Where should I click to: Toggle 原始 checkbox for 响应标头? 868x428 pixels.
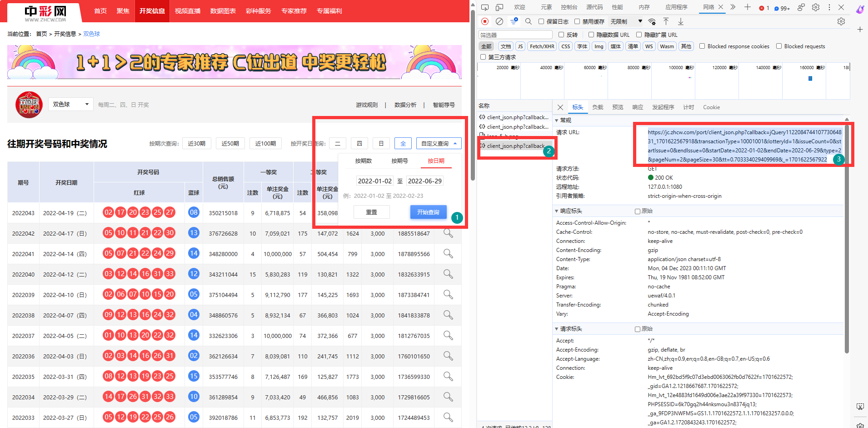click(x=638, y=211)
